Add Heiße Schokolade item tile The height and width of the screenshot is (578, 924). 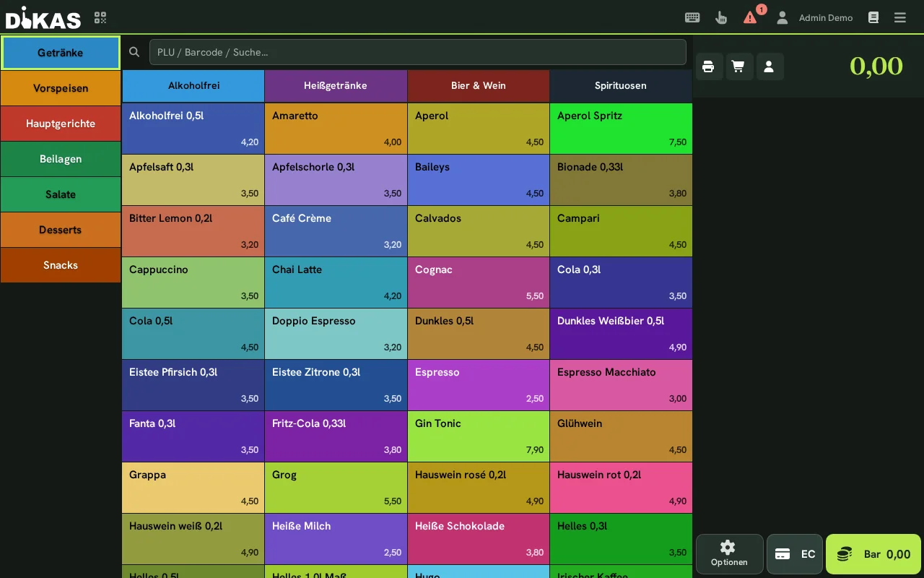pyautogui.click(x=479, y=539)
